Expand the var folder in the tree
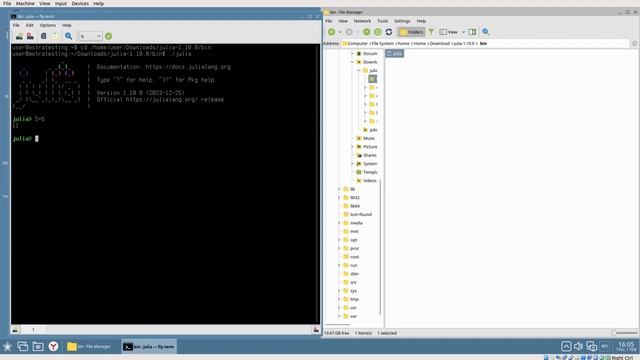This screenshot has width=640, height=360. (x=340, y=316)
